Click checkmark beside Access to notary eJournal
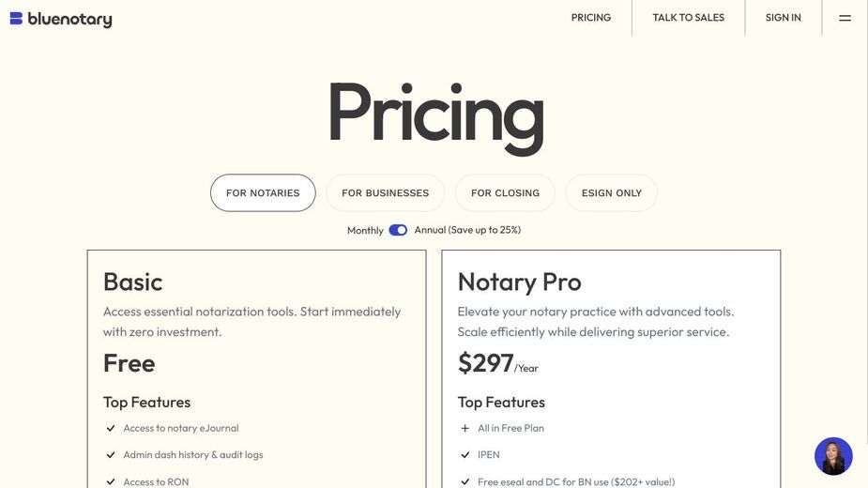The height and width of the screenshot is (488, 868). coord(111,428)
